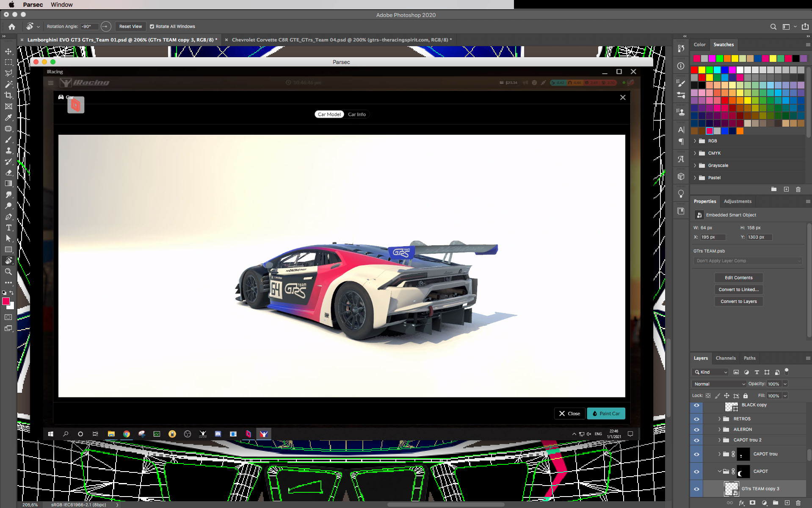Select the Polygonal Lasso tool
This screenshot has width=812, height=508.
(x=8, y=73)
